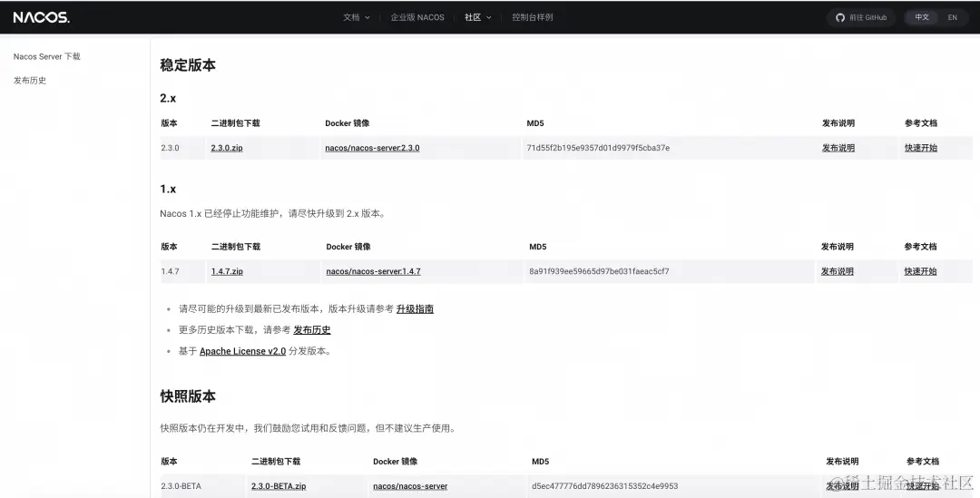Click the 2.x section heading
This screenshot has height=498, width=980.
click(168, 98)
